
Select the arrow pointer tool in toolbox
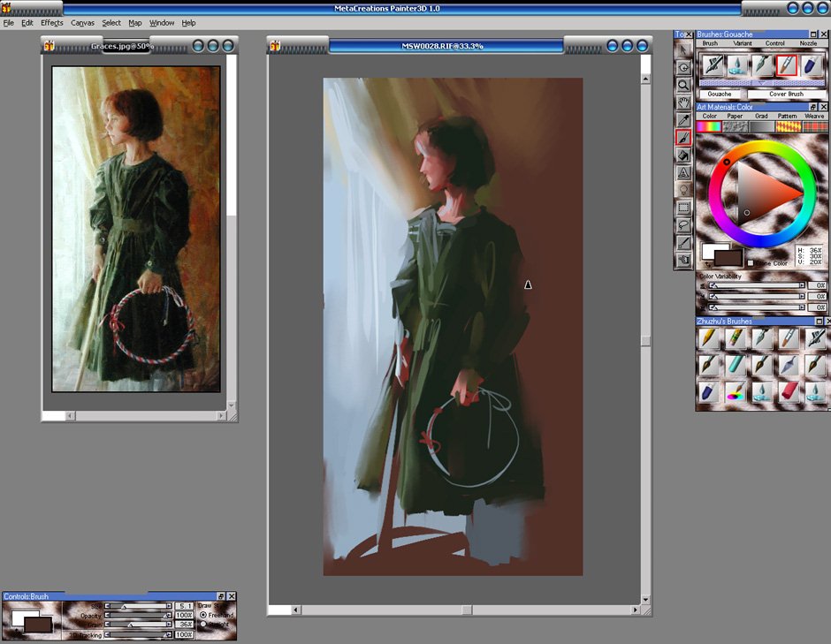pyautogui.click(x=683, y=49)
